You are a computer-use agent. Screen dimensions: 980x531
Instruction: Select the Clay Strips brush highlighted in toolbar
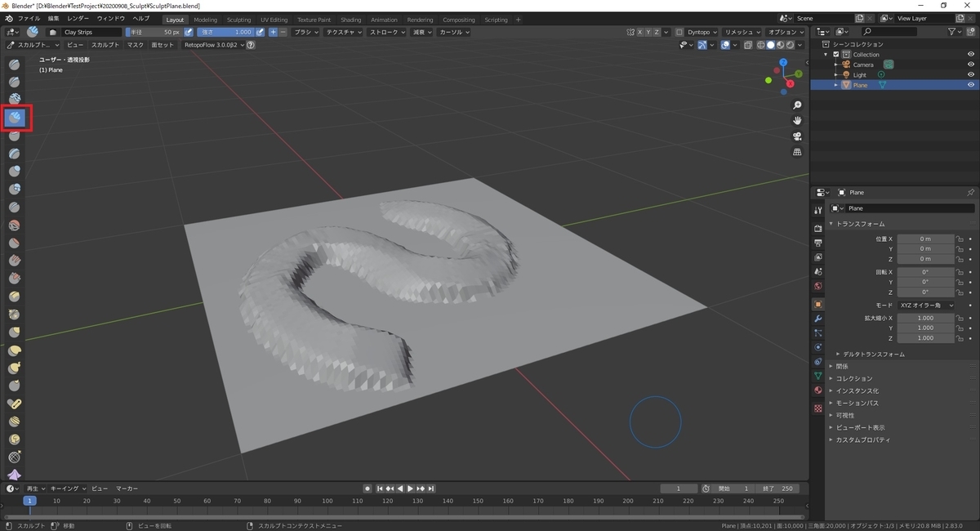click(16, 118)
